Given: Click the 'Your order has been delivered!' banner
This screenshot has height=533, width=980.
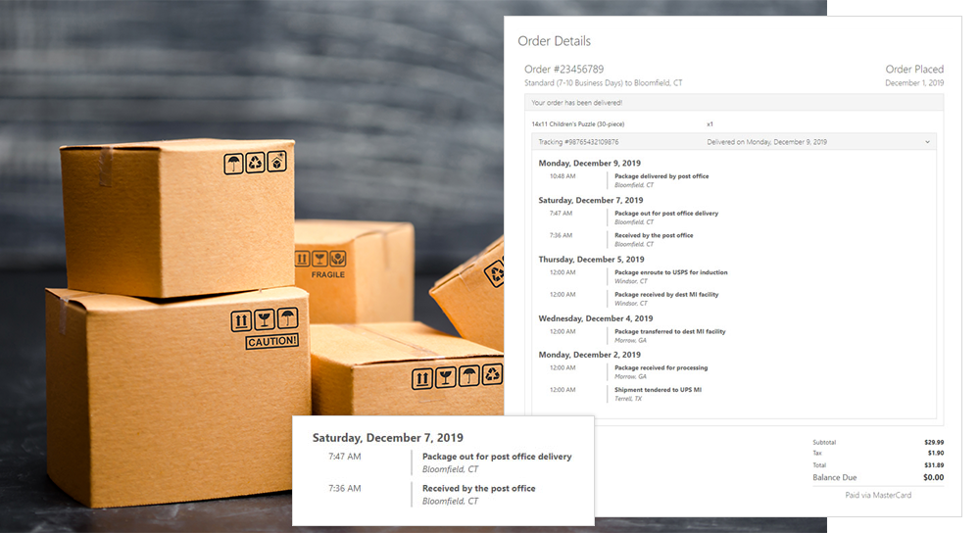Looking at the screenshot, I should pos(576,102).
